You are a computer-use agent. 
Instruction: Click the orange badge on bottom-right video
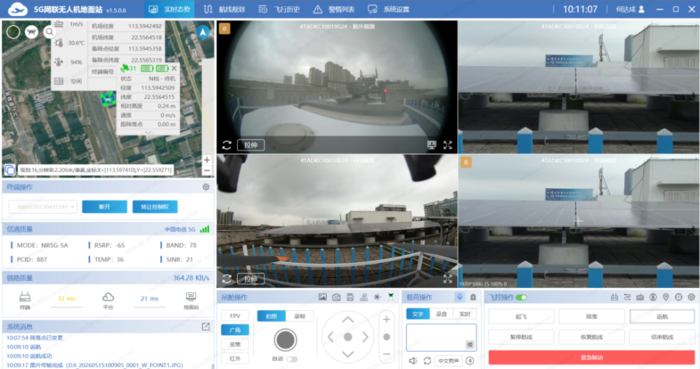466,162
